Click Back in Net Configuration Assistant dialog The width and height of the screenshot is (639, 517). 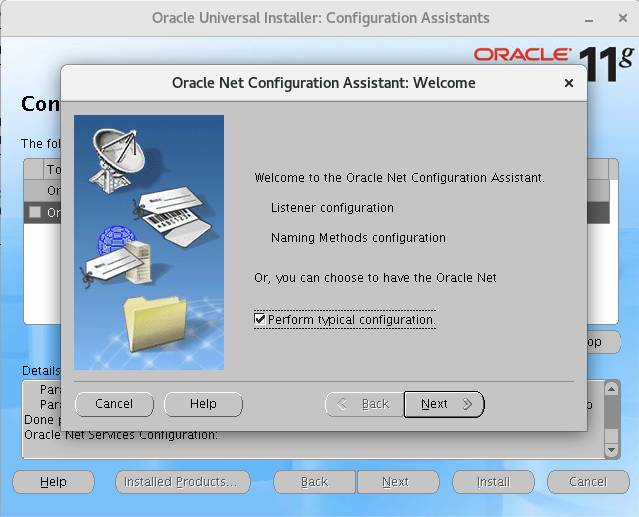[364, 404]
